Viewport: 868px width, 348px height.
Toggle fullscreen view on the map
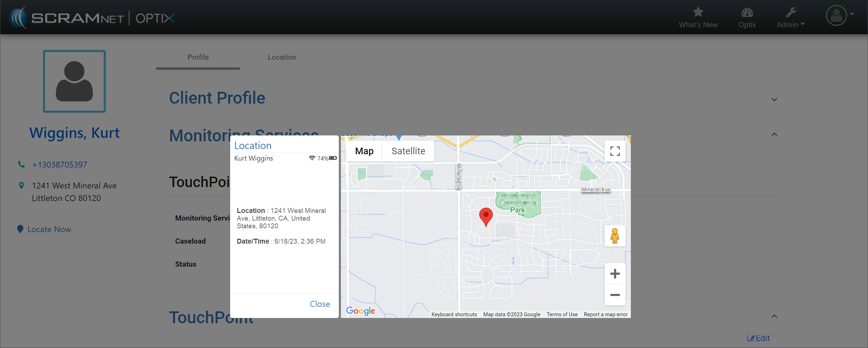tap(615, 151)
